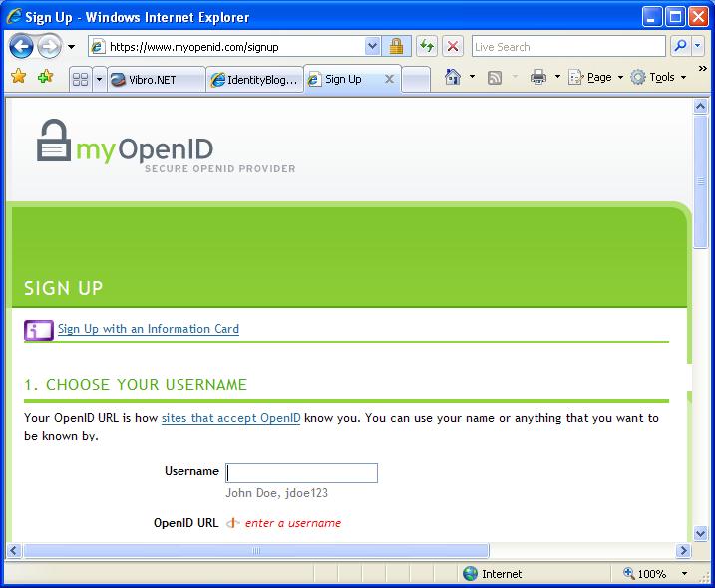Click the Live Search magnifier button
Screen dimensions: 715x588
pyautogui.click(x=680, y=47)
